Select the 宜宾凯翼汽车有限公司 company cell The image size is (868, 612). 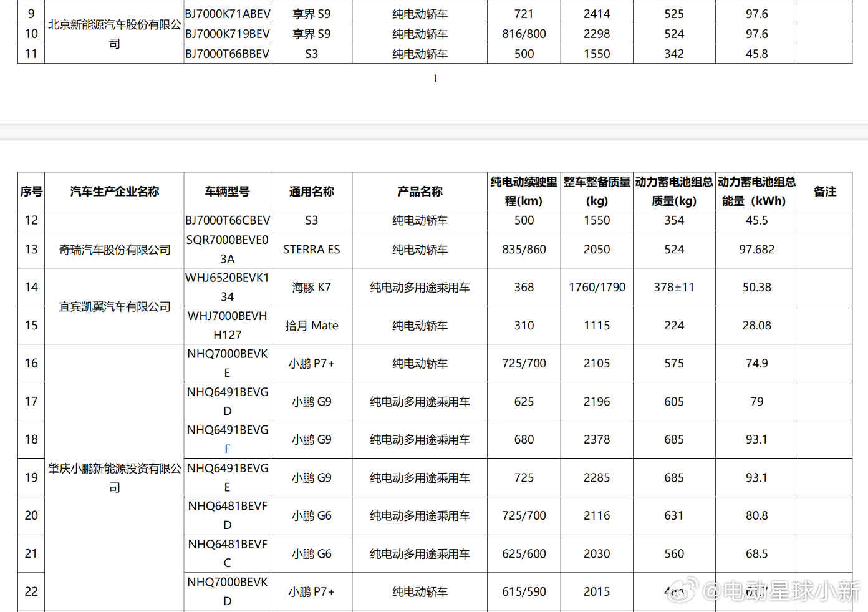click(114, 306)
